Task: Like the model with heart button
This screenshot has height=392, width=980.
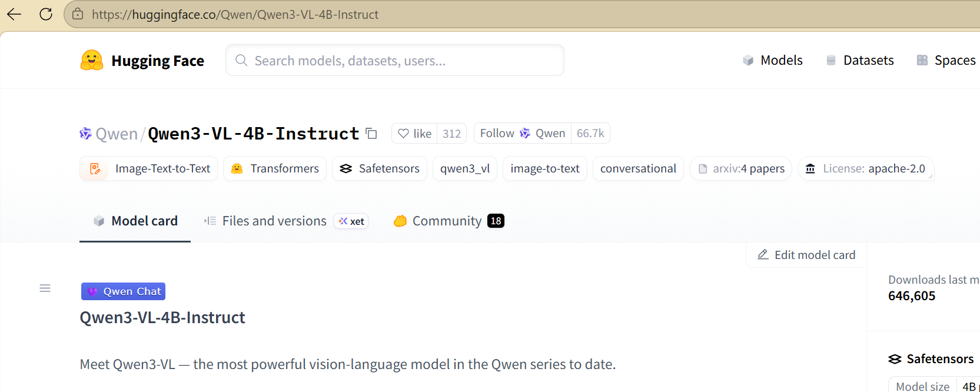Action: tap(414, 134)
